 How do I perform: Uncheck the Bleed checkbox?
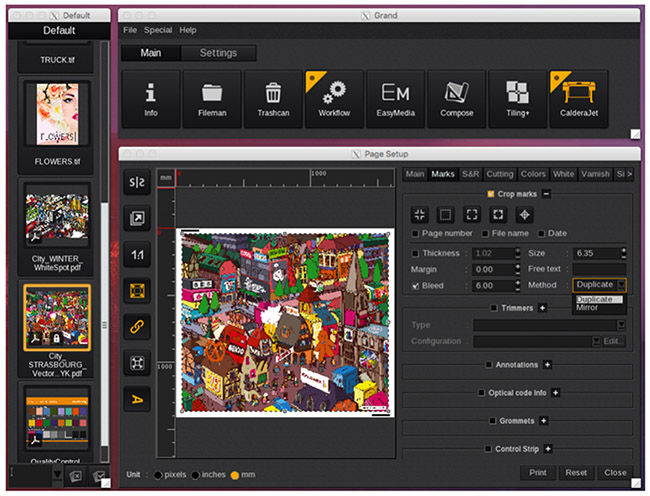[x=416, y=285]
